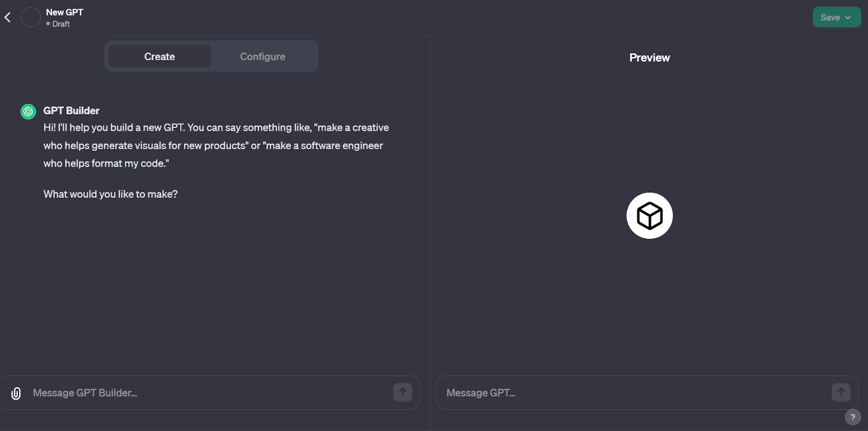The image size is (868, 431).
Task: Click the dashed circle GPT avatar placeholder
Action: [30, 17]
